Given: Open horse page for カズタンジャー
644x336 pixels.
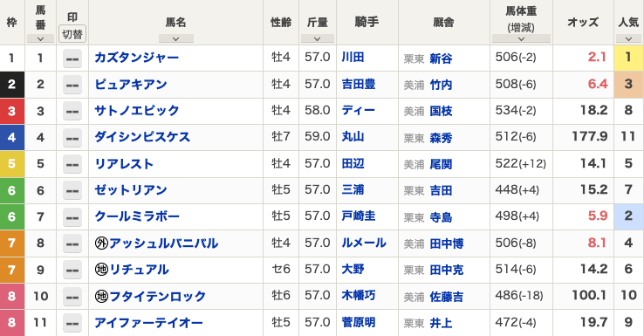Looking at the screenshot, I should coord(136,57).
